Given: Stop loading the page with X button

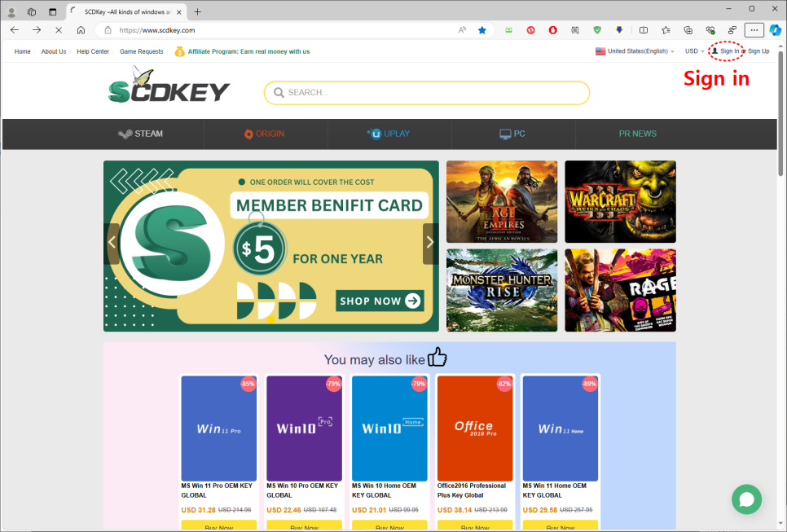Looking at the screenshot, I should pos(59,30).
